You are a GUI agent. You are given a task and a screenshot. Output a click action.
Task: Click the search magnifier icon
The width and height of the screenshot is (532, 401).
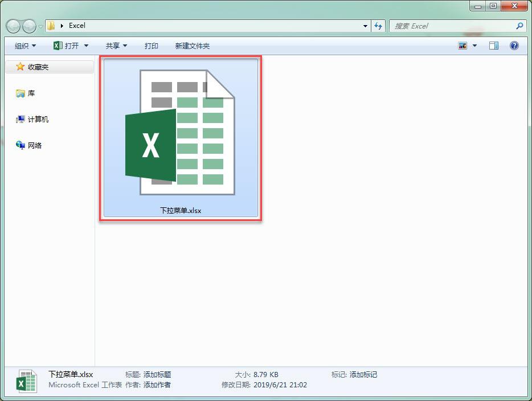point(519,26)
